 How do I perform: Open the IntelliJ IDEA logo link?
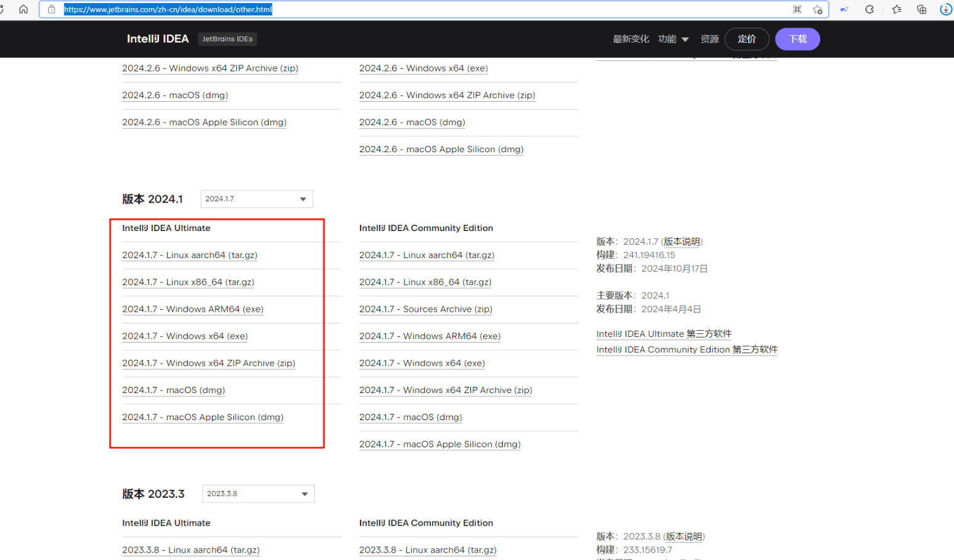click(x=158, y=39)
